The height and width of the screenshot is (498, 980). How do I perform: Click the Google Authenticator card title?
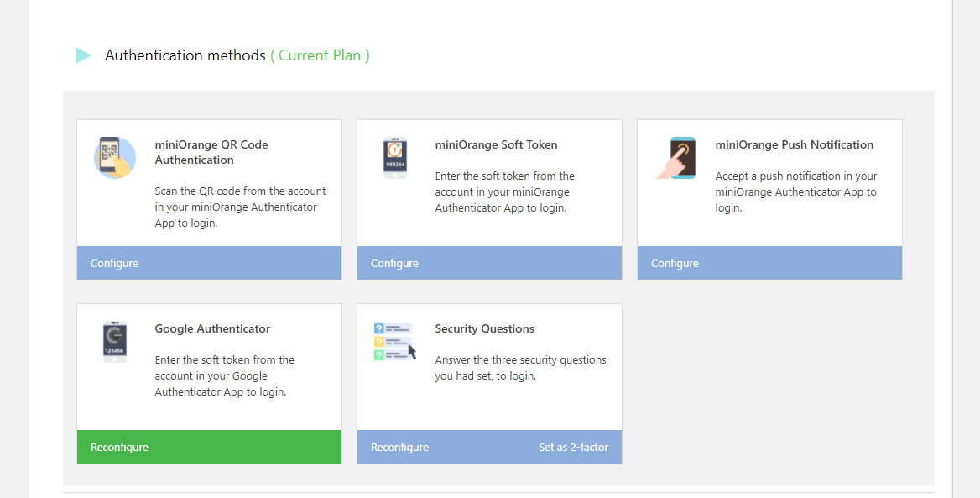(212, 328)
